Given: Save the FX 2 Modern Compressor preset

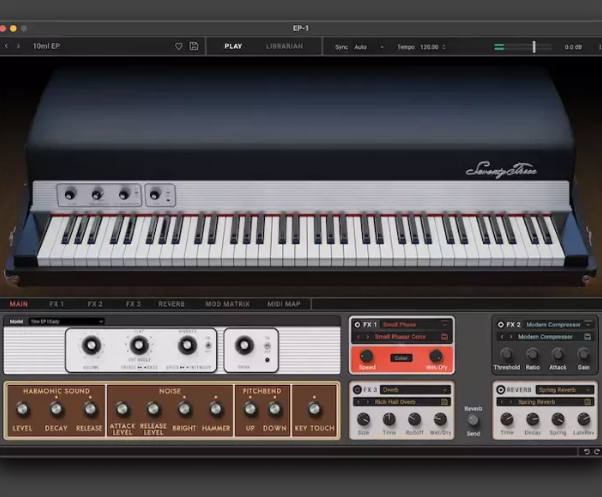Looking at the screenshot, I should (587, 337).
